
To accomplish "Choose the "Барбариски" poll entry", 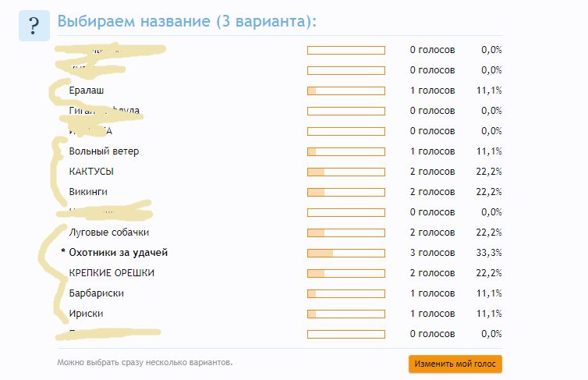I will click(x=97, y=293).
